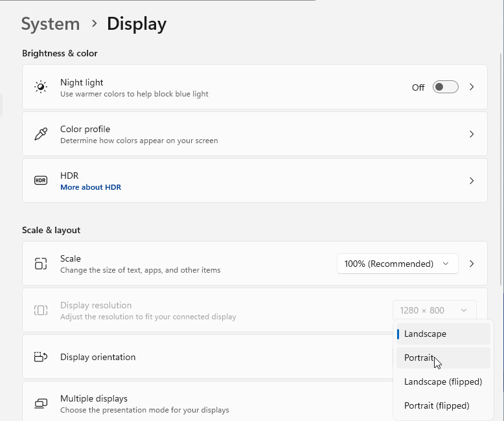Image resolution: width=504 pixels, height=421 pixels.
Task: Click the Display breadcrumb title
Action: coord(137,24)
